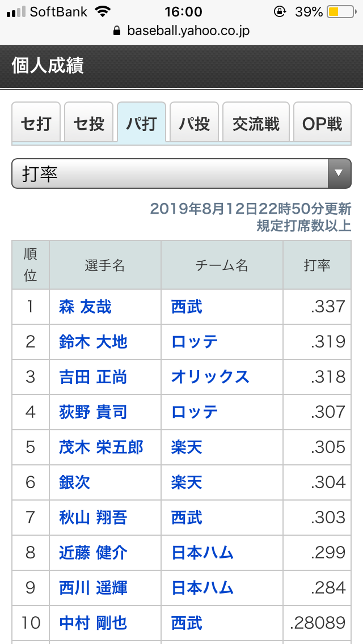
Task: Open player link 茂木 栄五郎
Action: pyautogui.click(x=101, y=447)
